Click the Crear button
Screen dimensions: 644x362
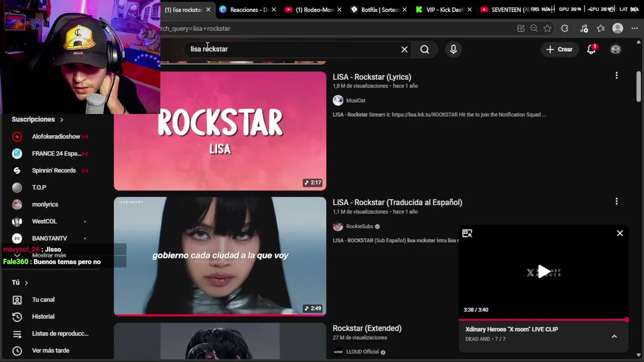[559, 49]
